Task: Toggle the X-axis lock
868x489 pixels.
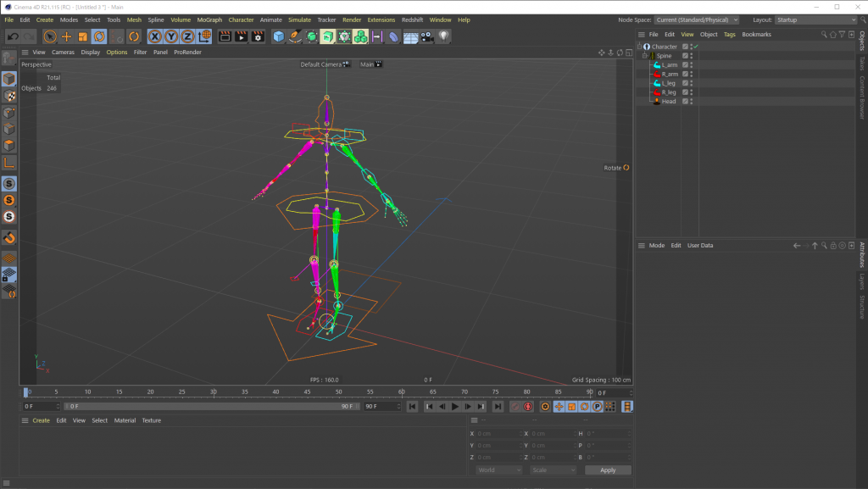Action: (x=155, y=36)
